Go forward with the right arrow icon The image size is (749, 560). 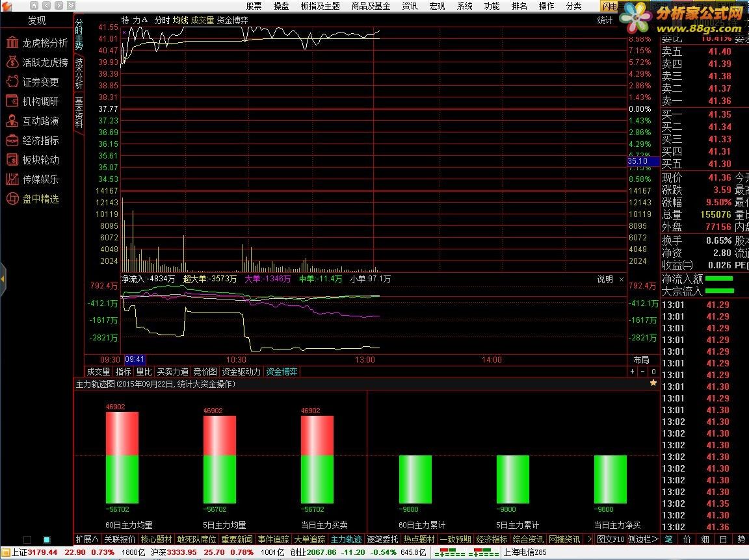pos(59,6)
